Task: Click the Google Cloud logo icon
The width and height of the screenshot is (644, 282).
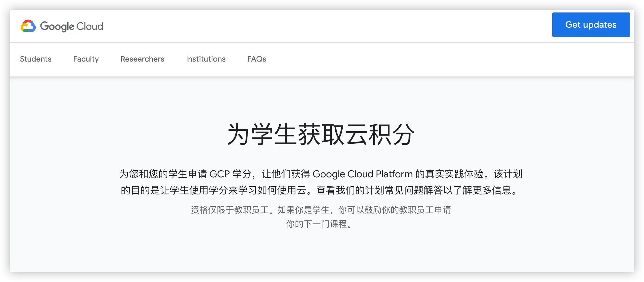Action: pos(28,26)
